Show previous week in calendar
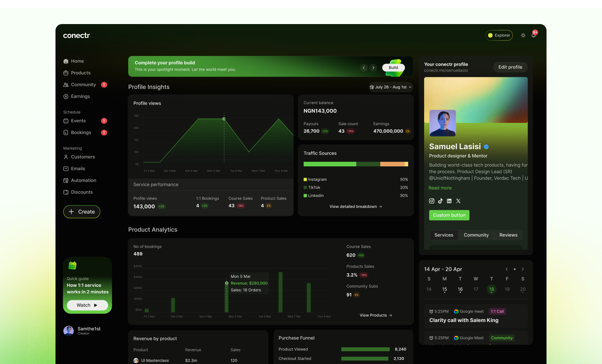This screenshot has width=602, height=364. [x=507, y=269]
